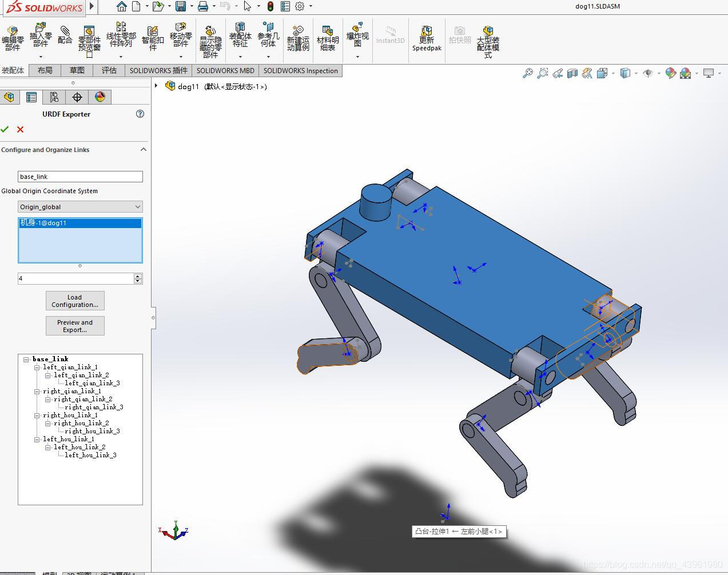Collapse base_link tree node

pyautogui.click(x=26, y=360)
